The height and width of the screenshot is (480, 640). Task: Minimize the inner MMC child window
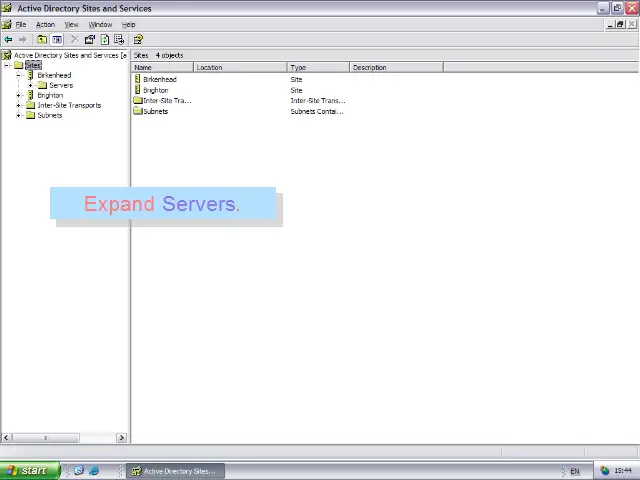[x=610, y=24]
